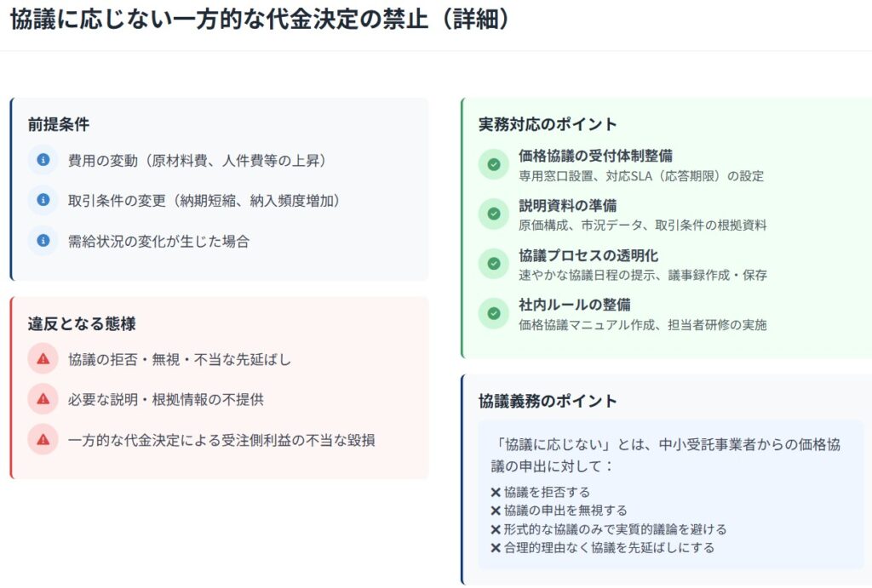Click the 協議義務のポイント heading
The height and width of the screenshot is (588, 872).
pyautogui.click(x=548, y=401)
